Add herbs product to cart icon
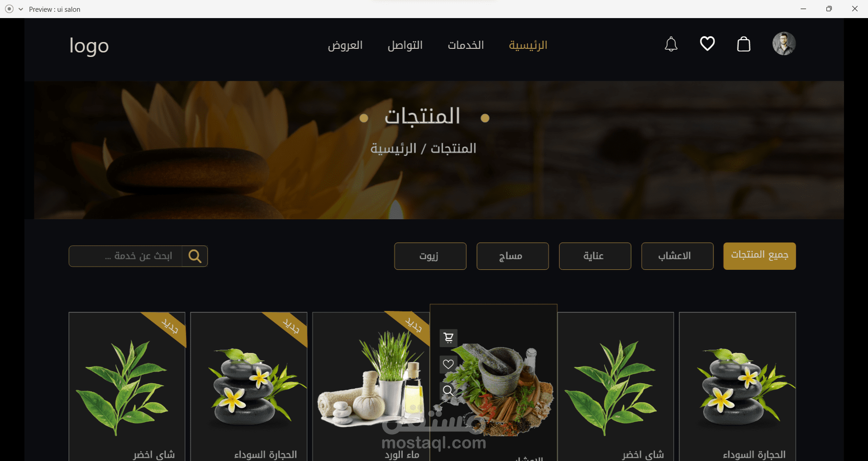Image resolution: width=868 pixels, height=461 pixels. 448,338
